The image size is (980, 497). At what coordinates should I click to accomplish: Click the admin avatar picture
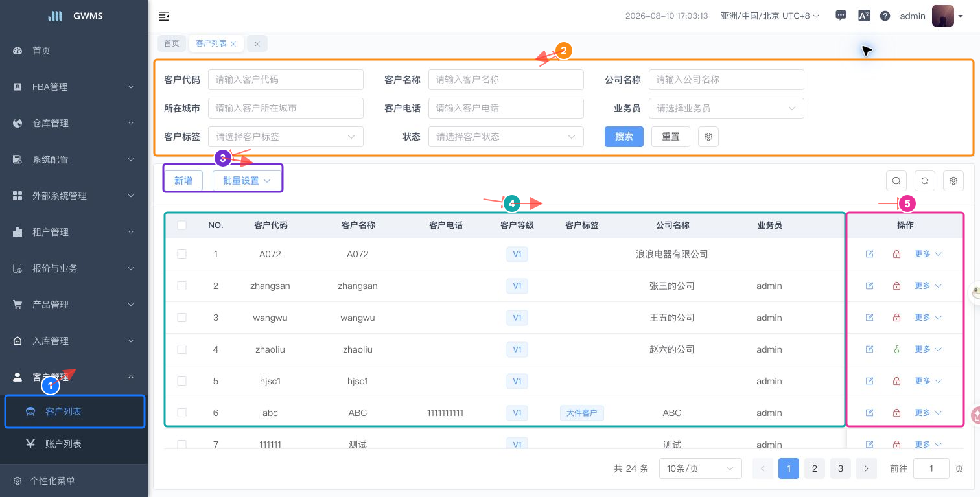(x=942, y=16)
